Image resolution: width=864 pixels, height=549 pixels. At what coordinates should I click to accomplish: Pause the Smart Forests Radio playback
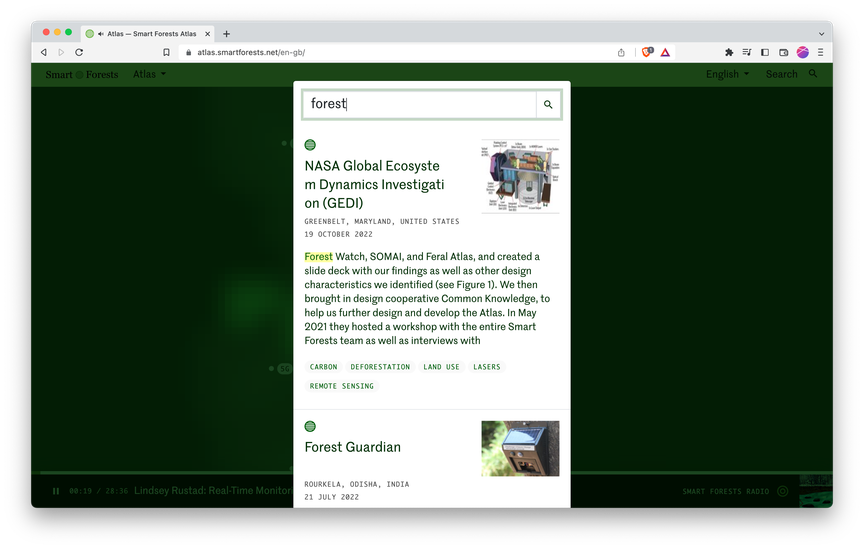56,491
